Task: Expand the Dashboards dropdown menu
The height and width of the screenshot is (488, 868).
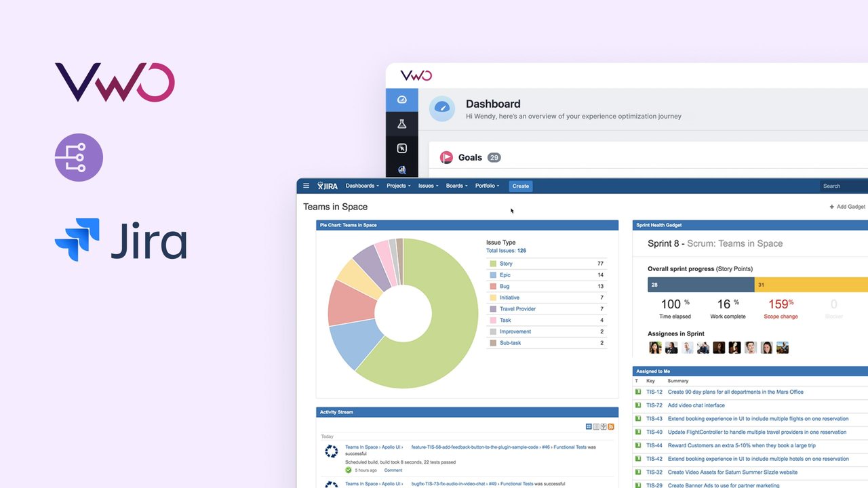Action: point(362,186)
